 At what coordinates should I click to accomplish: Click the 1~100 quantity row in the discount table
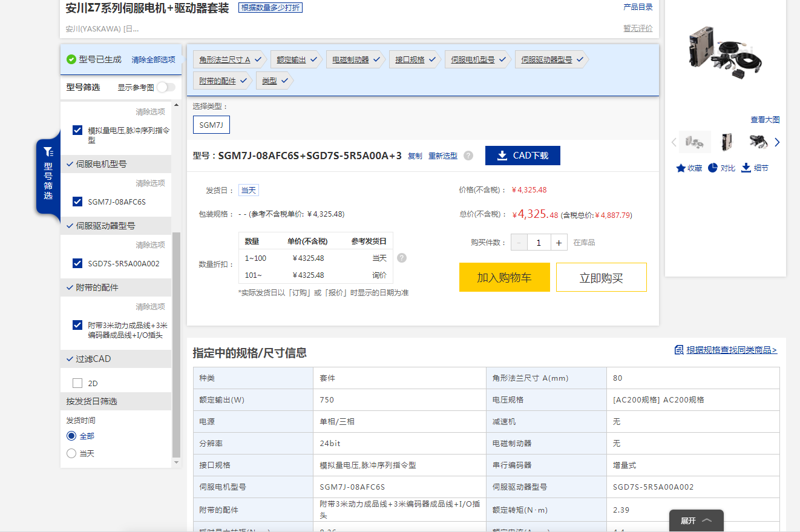(x=315, y=258)
